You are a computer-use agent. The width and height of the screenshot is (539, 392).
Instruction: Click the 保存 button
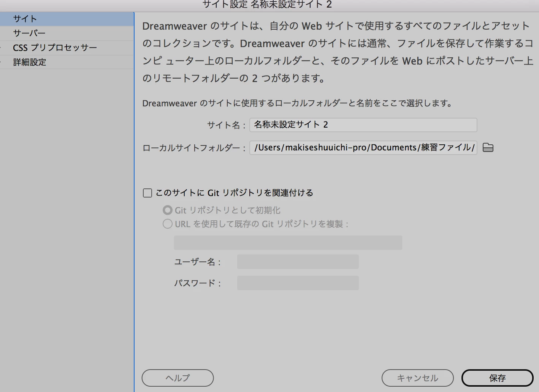click(497, 378)
